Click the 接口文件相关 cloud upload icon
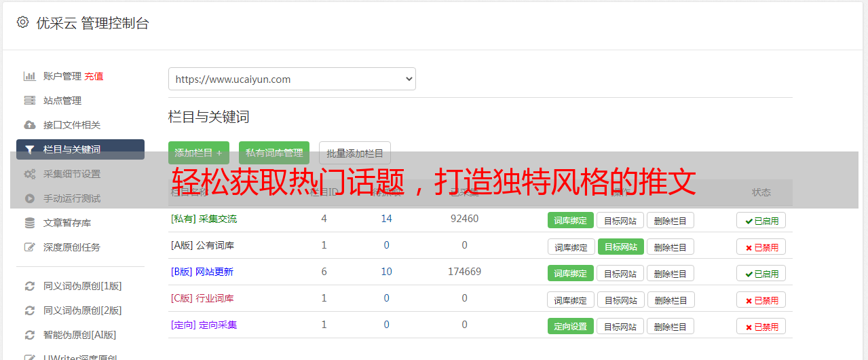This screenshot has height=360, width=868. point(30,125)
